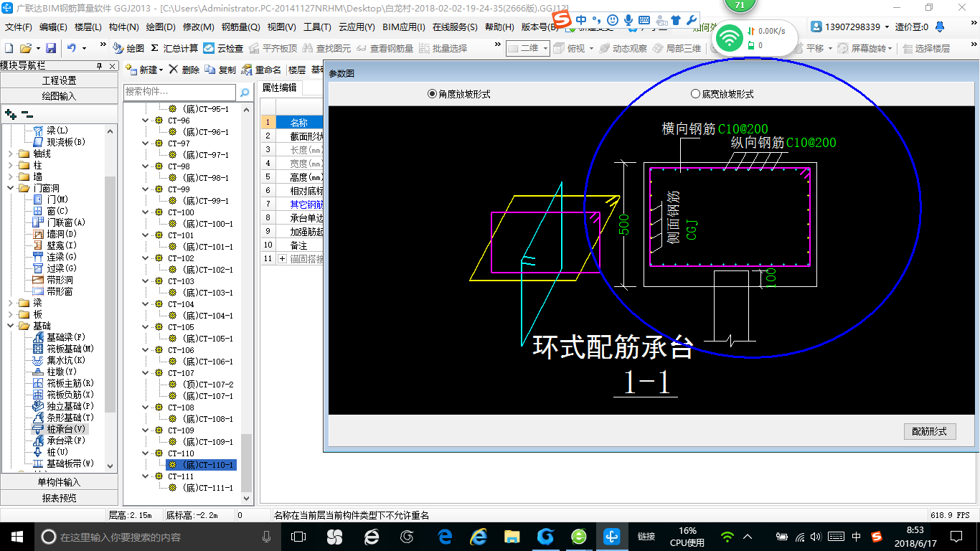
Task: Select 基础梁(F) foundation beam item
Action: (x=60, y=337)
